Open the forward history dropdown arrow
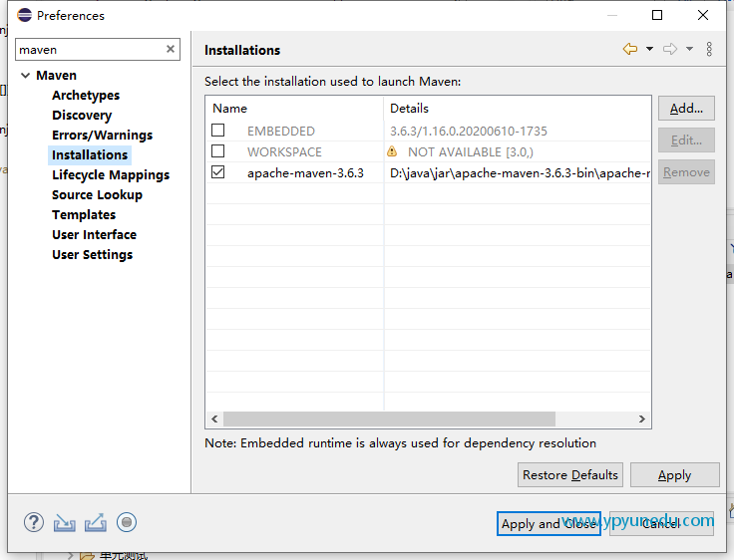 coord(689,49)
